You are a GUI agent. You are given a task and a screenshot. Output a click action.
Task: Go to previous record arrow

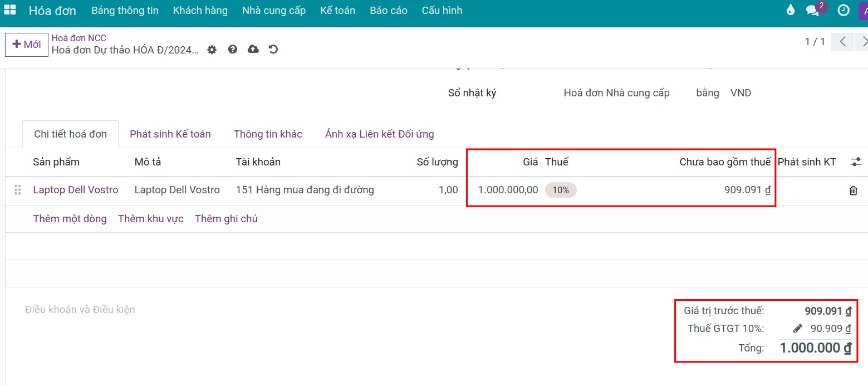[843, 42]
